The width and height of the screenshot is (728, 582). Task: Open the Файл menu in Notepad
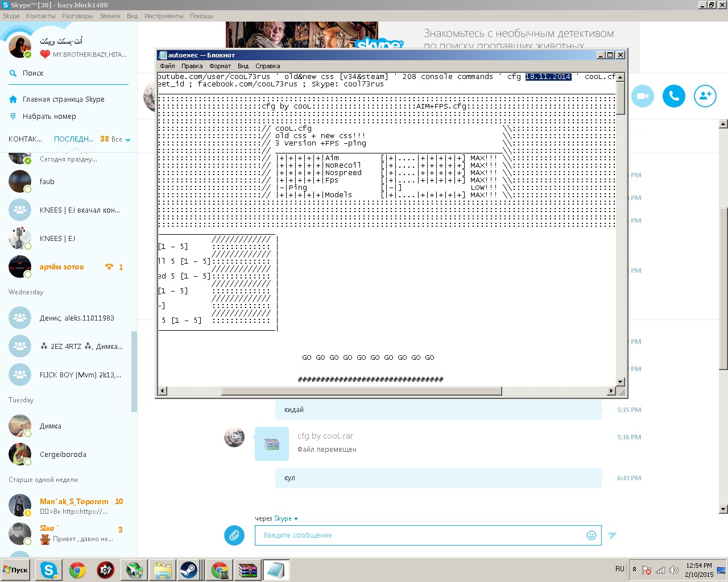(167, 66)
